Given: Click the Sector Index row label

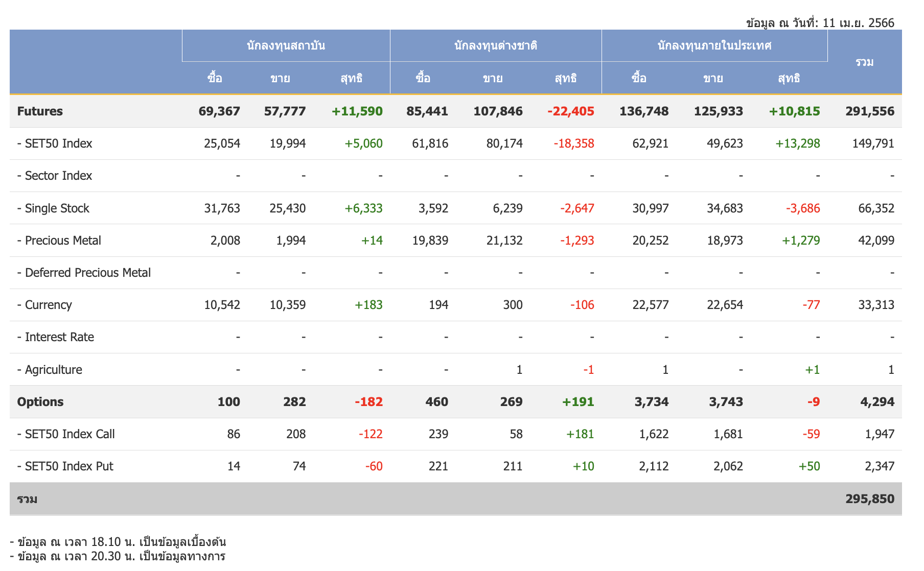Looking at the screenshot, I should (x=55, y=176).
